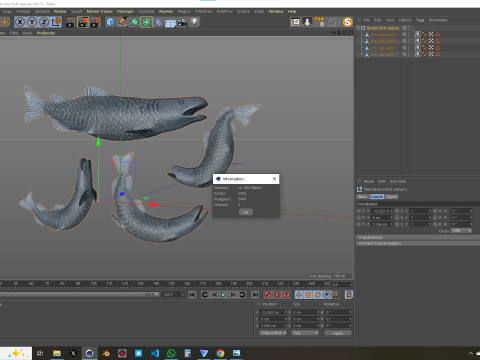Open the deformer objects icon
Image resolution: width=480 pixels, height=360 pixels.
[158, 22]
